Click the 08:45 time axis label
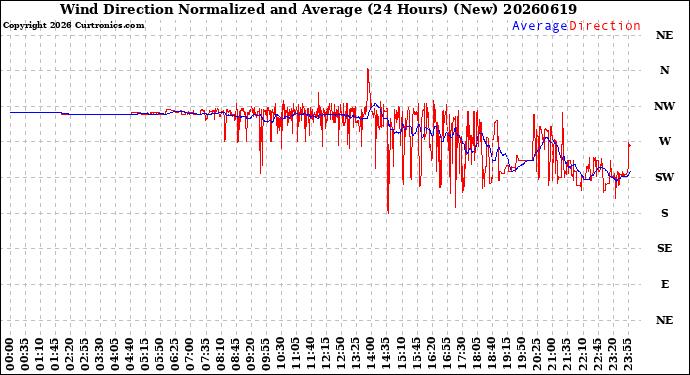690x375 pixels. [235, 355]
